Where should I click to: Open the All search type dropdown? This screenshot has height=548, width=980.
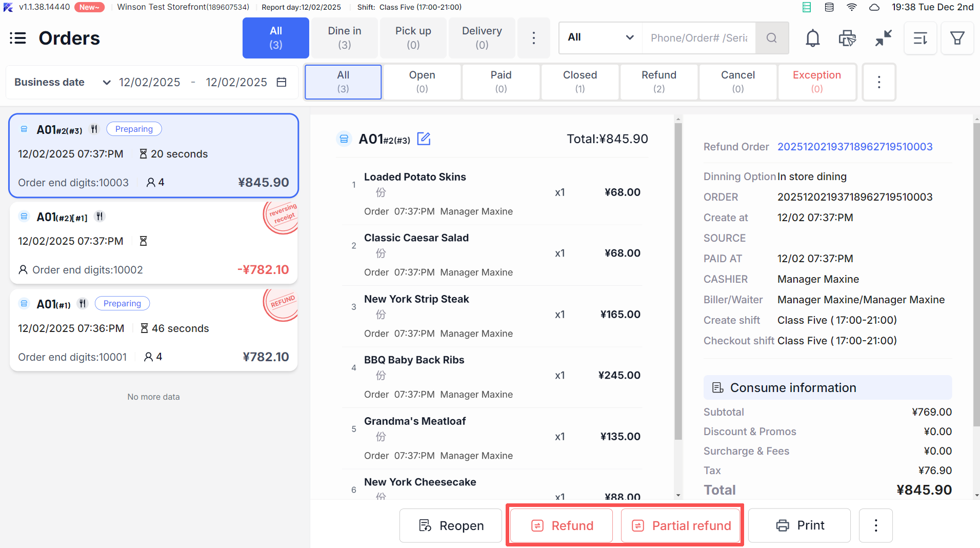600,37
